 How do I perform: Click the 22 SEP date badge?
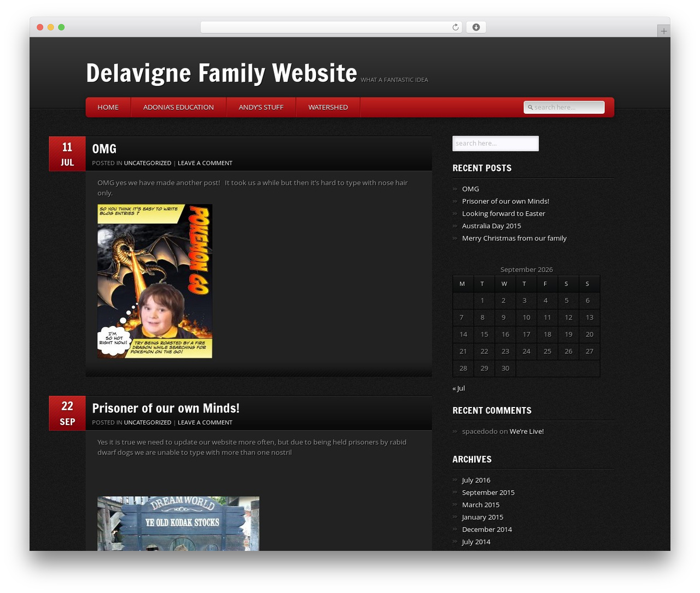click(67, 413)
